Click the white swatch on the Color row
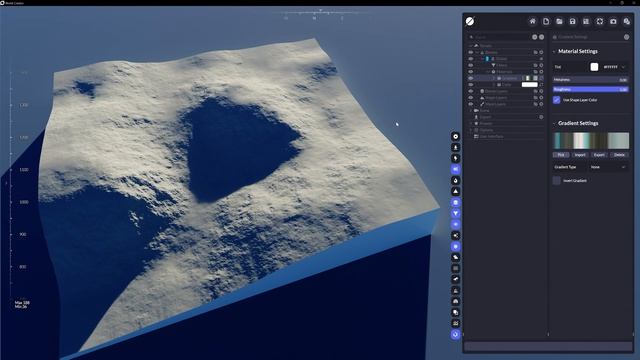This screenshot has width=640, height=360. pos(530,84)
